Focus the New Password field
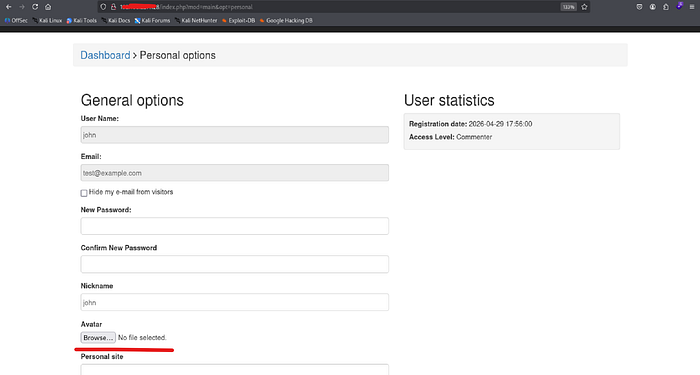Viewport: 700px width, 375px height. coord(235,226)
